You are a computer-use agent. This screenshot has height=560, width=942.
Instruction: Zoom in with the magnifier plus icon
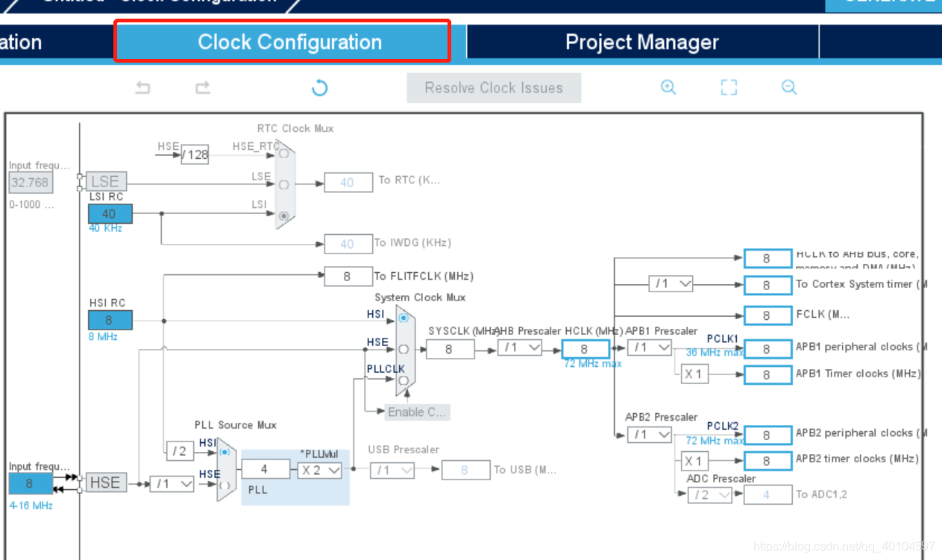coord(668,87)
